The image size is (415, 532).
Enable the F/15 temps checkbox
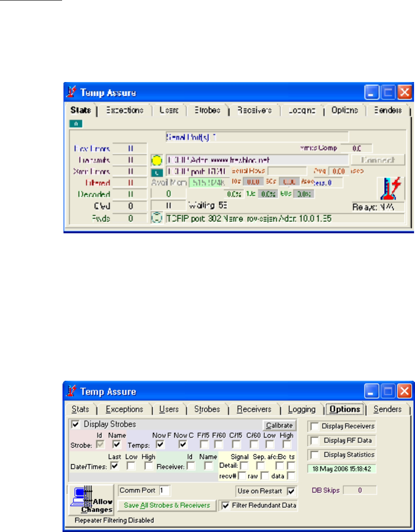pos(205,444)
